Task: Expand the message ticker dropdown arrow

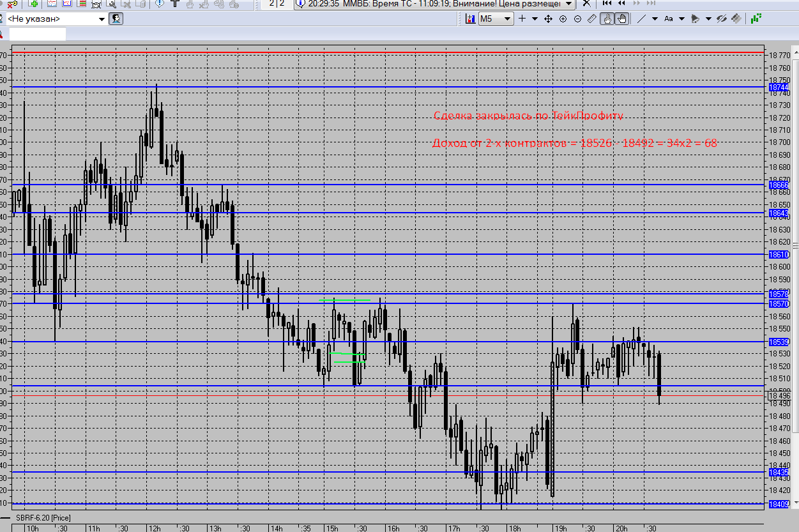Action: tap(568, 4)
